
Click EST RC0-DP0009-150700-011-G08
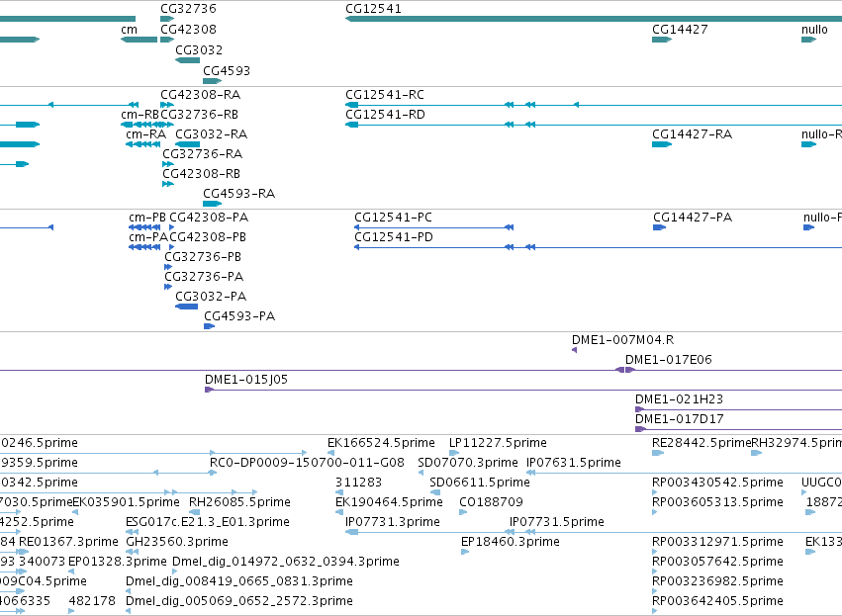click(307, 463)
